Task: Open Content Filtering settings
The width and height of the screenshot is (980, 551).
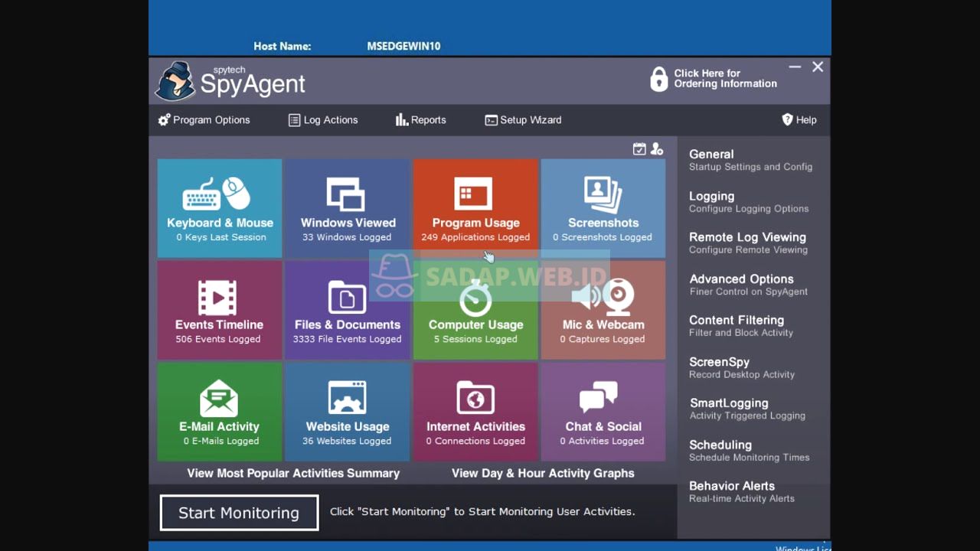Action: tap(741, 326)
